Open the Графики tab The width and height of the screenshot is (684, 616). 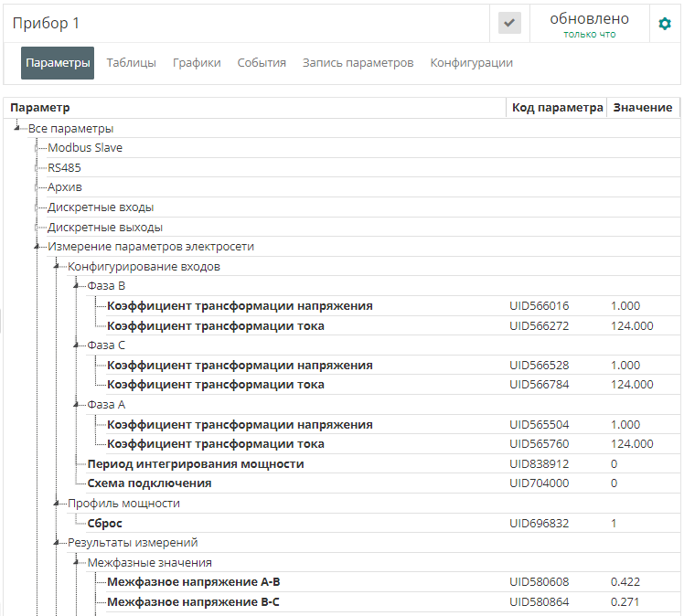click(197, 63)
